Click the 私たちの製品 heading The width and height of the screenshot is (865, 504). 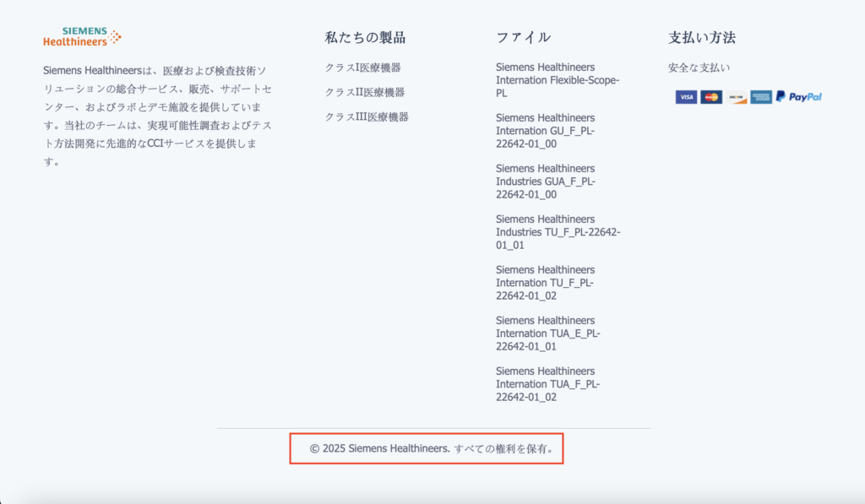pos(365,37)
